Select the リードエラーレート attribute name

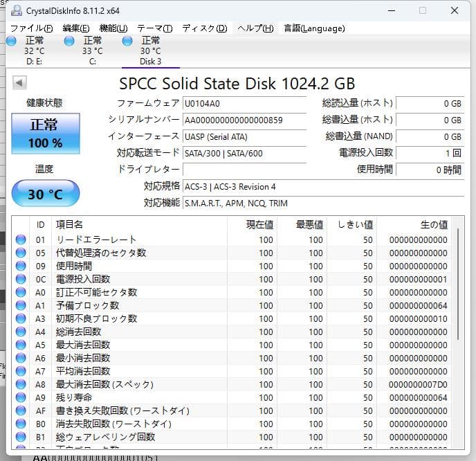(96, 239)
